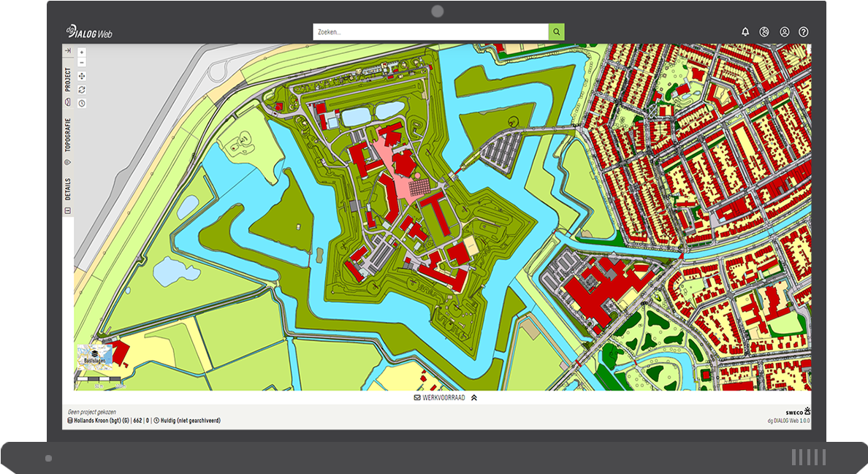This screenshot has height=474, width=868.
Task: Open the TOPOGRAFIE side tab
Action: (x=67, y=135)
